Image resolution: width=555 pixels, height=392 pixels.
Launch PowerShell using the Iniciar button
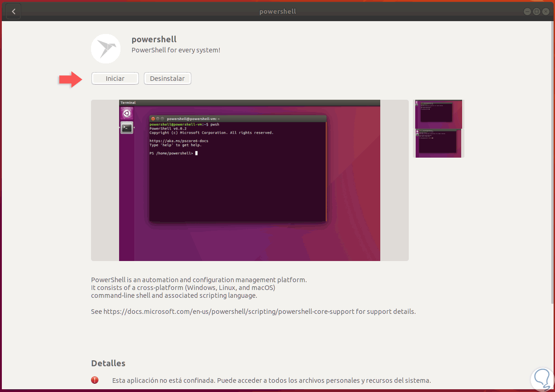pyautogui.click(x=114, y=78)
